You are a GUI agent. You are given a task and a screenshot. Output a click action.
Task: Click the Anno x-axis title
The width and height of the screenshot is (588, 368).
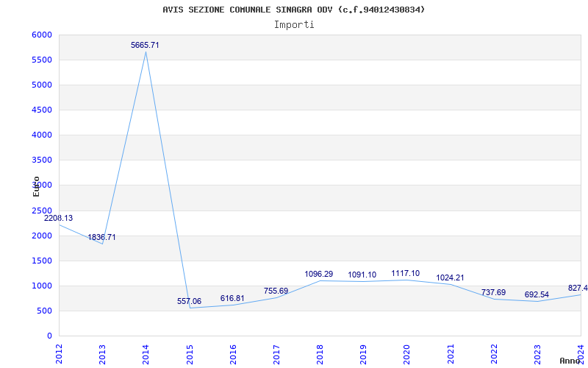coord(571,361)
